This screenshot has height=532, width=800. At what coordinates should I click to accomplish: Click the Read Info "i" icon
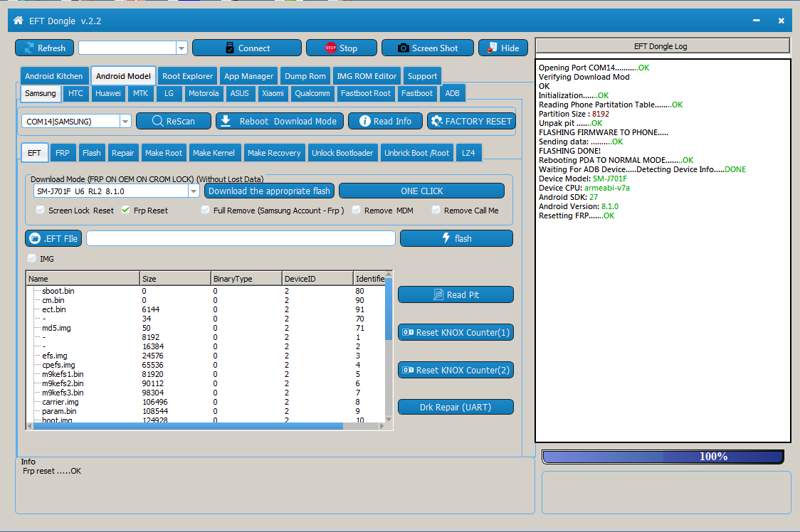point(365,121)
